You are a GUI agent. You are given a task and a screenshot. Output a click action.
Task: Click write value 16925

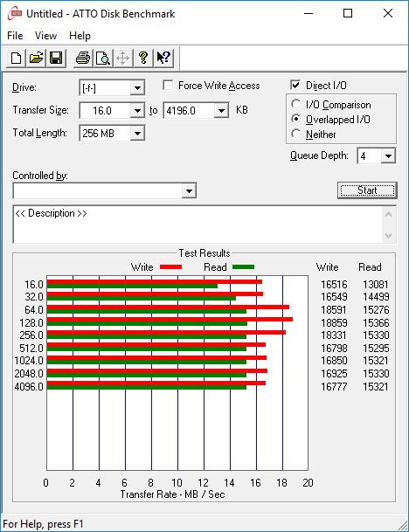point(334,374)
